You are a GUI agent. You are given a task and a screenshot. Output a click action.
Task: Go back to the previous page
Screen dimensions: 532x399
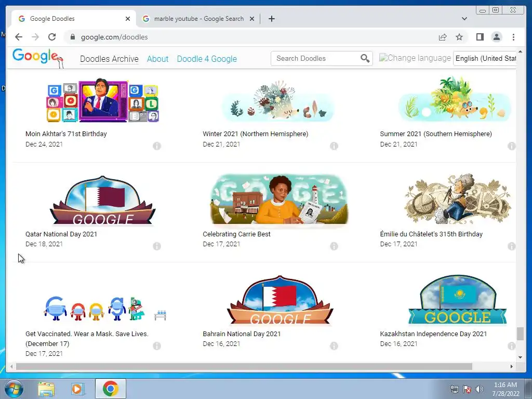19,37
